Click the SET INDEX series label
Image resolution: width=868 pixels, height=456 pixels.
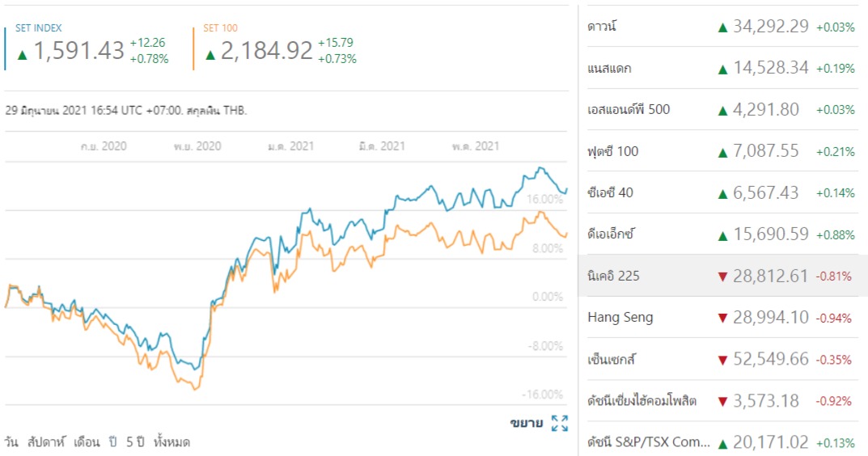pos(38,28)
